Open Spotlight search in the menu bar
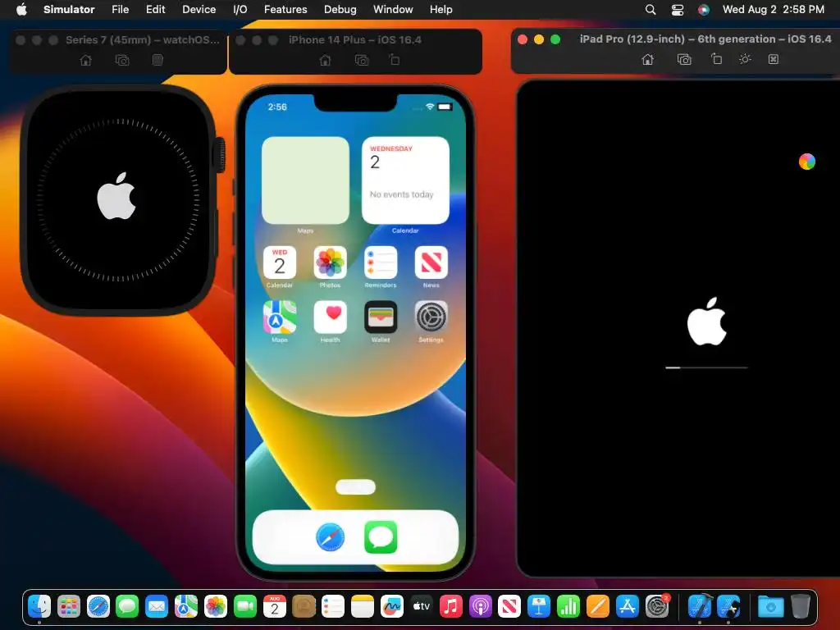This screenshot has width=840, height=630. 651,10
